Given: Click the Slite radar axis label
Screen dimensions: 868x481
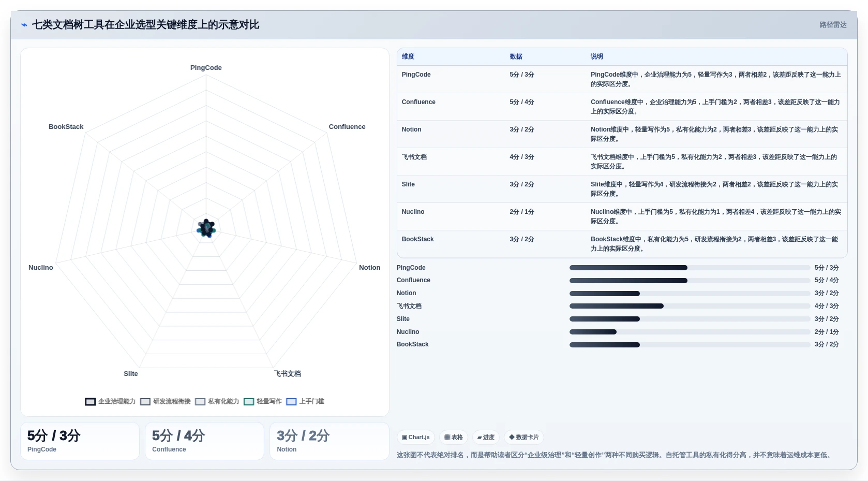Looking at the screenshot, I should [131, 374].
